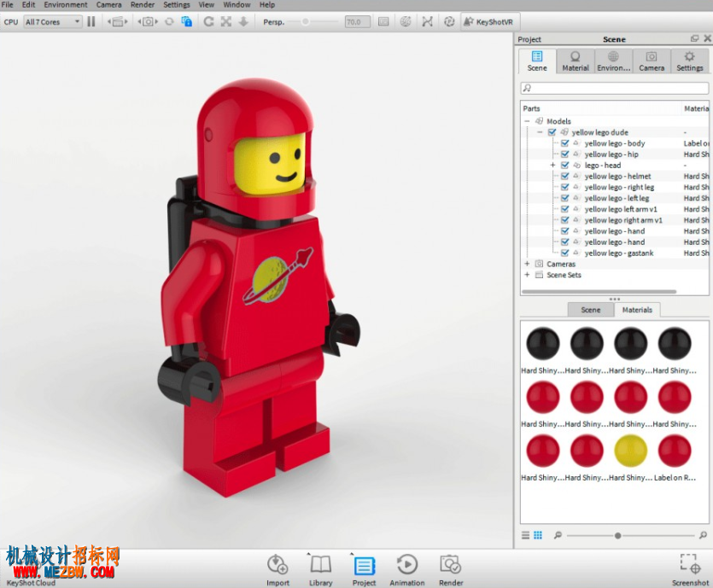Open the Environment menu

point(66,4)
